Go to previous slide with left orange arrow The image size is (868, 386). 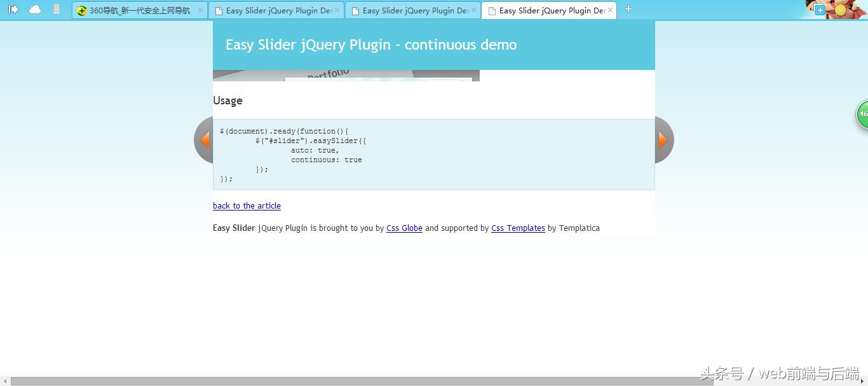click(x=204, y=140)
